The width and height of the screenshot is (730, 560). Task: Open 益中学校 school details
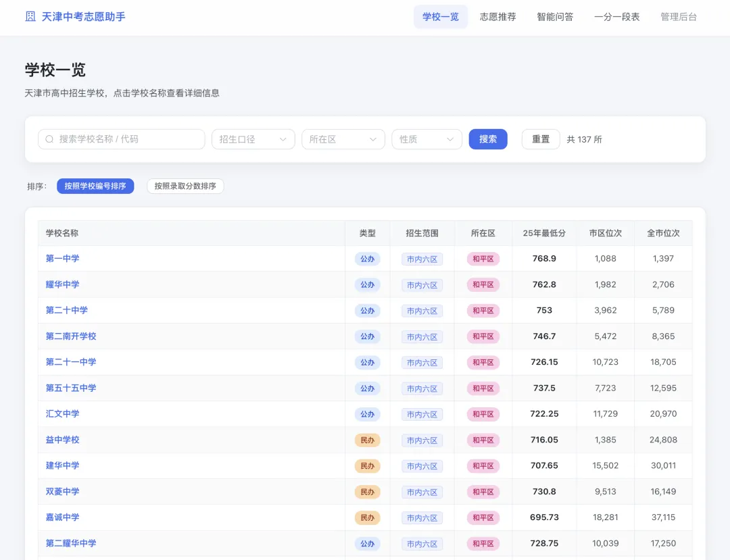pos(62,440)
